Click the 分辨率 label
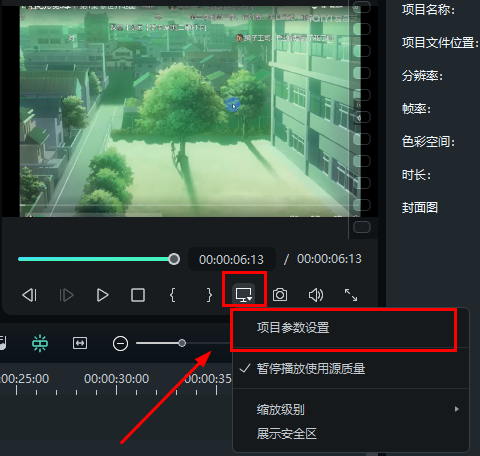 [x=422, y=76]
